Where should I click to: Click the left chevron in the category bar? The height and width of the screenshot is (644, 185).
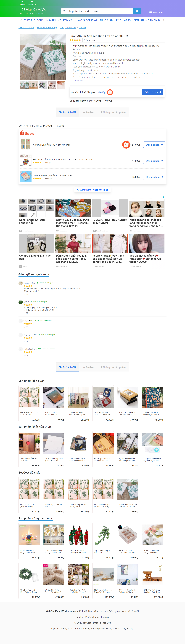pyautogui.click(x=21, y=20)
